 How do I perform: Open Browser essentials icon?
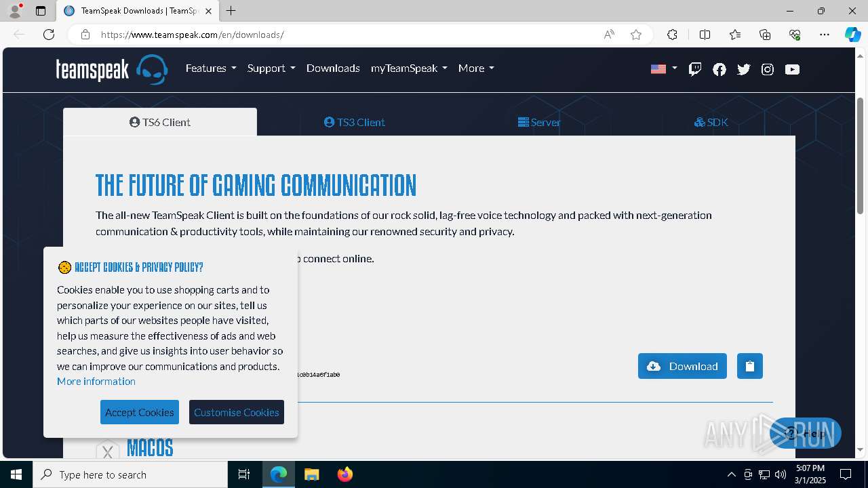pos(795,35)
